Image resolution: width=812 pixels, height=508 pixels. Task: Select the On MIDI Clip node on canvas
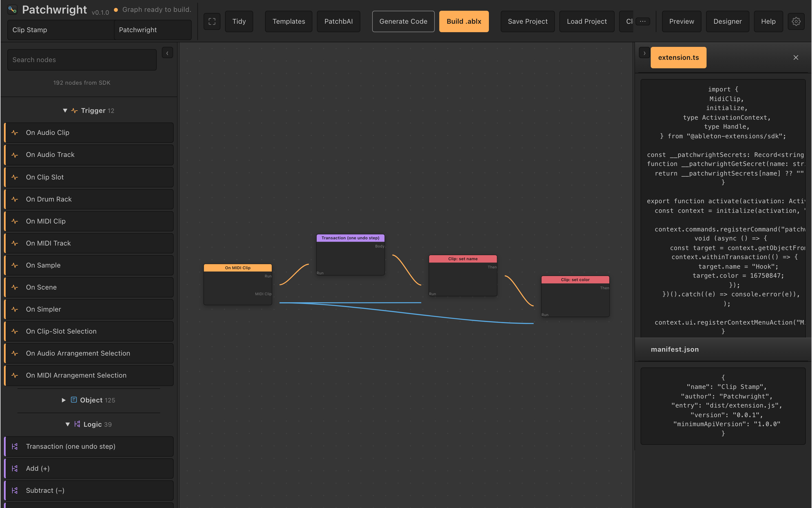pyautogui.click(x=238, y=284)
